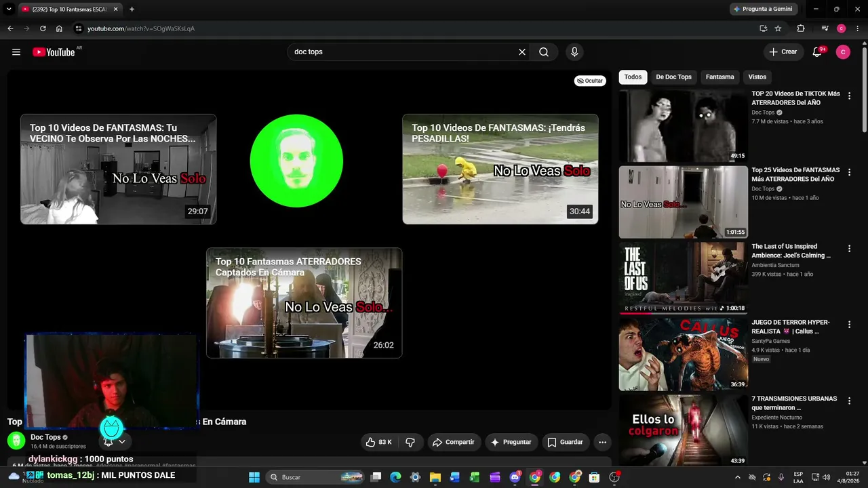868x488 pixels.
Task: Visit the SantyPa Games channel
Action: (x=770, y=341)
